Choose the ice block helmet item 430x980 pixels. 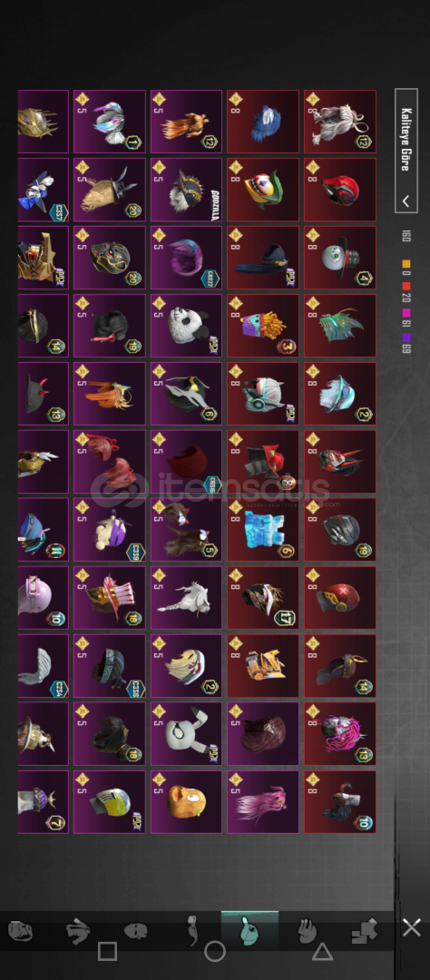click(263, 529)
